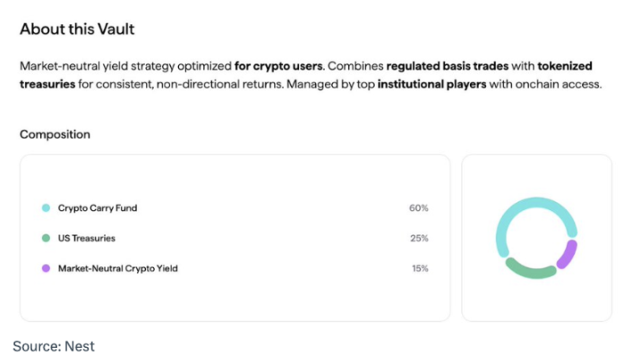The image size is (632, 364).
Task: Click the purple donut chart segment
Action: click(568, 254)
